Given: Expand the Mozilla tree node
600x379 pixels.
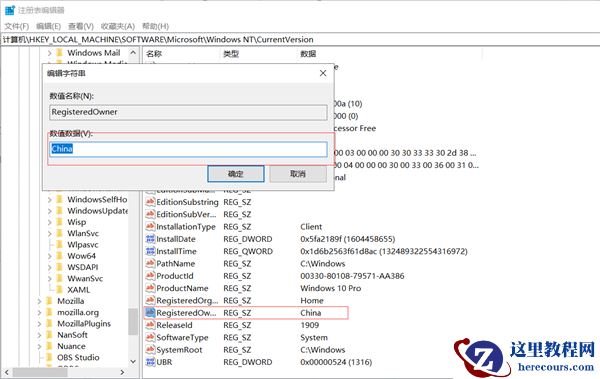Looking at the screenshot, I should [39, 301].
